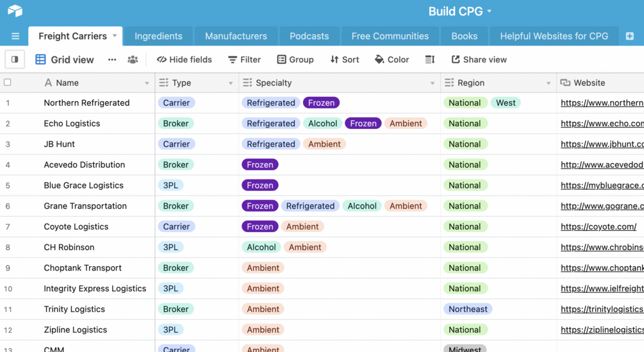Click the National tag in Zipline Logistics row
Screen dimensions: 644x352
[x=465, y=330]
